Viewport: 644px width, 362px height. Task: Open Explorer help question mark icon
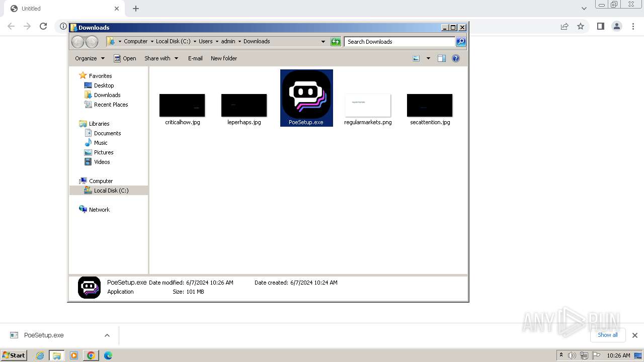[x=456, y=58]
